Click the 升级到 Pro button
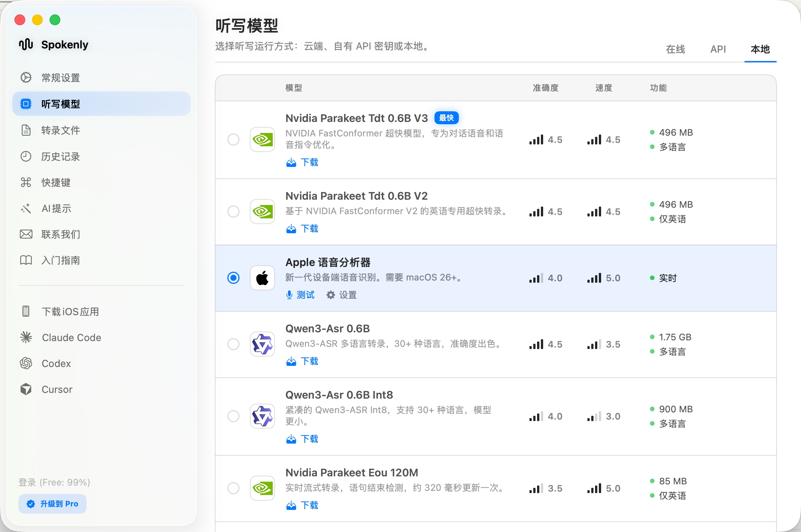 (52, 504)
